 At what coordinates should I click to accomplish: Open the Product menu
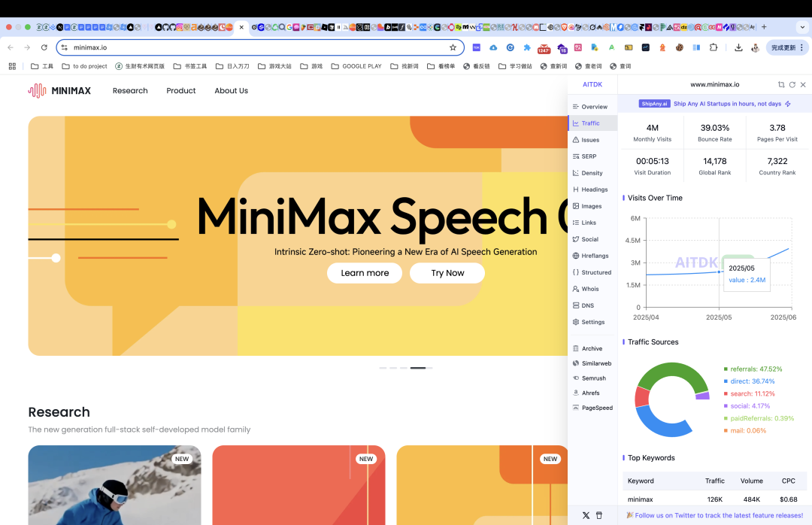(180, 91)
